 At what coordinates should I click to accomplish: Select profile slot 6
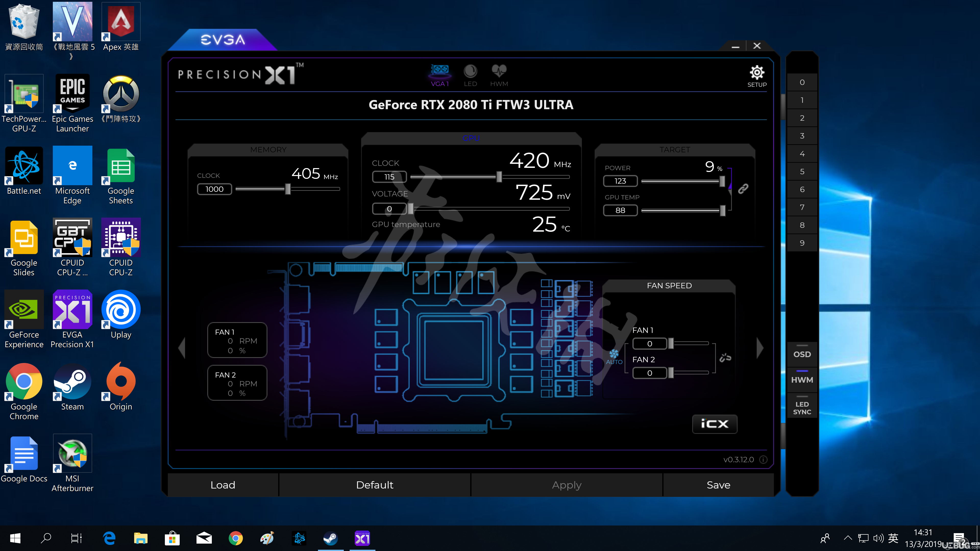click(802, 189)
